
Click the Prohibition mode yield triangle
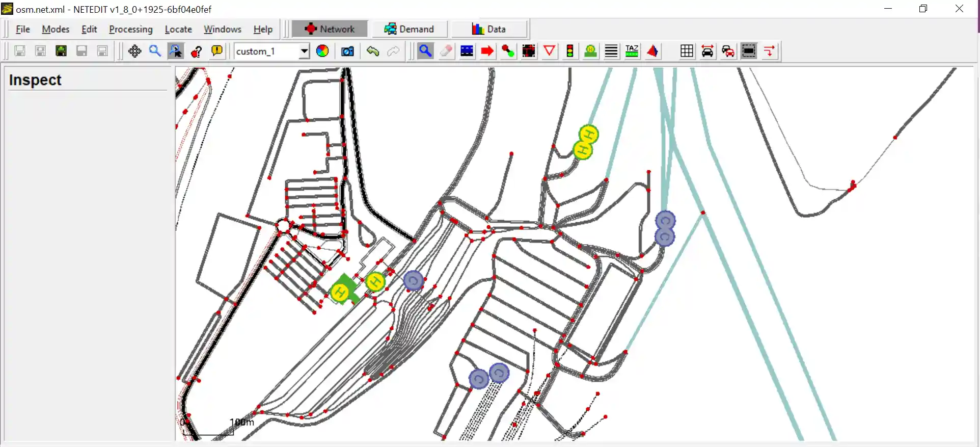549,51
